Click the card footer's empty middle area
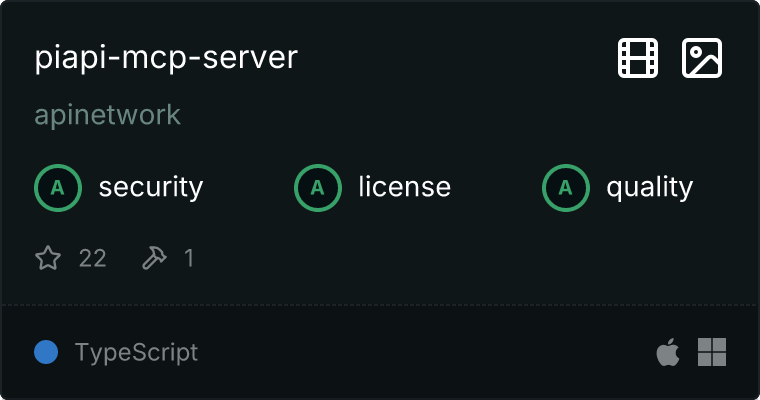This screenshot has height=400, width=760. pos(420,352)
